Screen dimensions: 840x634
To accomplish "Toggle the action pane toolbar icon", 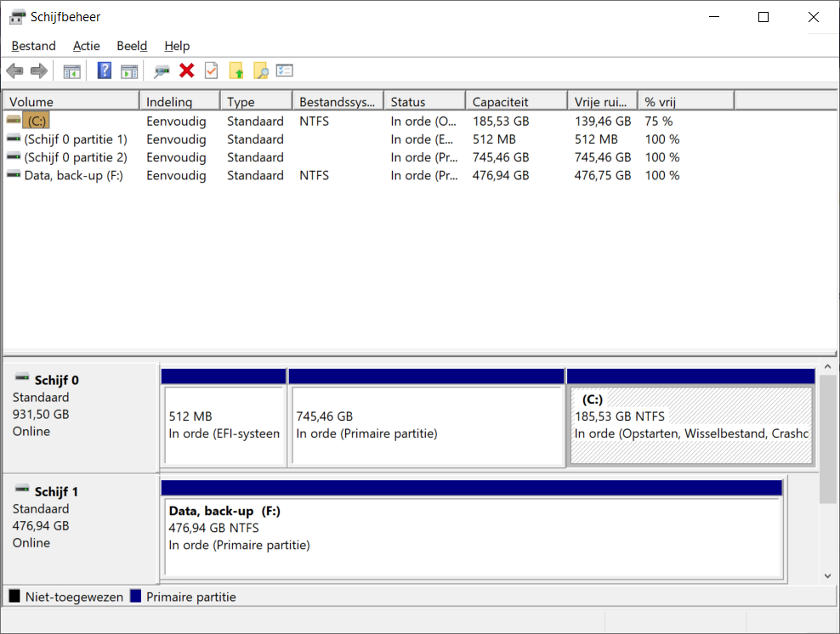I will [129, 71].
